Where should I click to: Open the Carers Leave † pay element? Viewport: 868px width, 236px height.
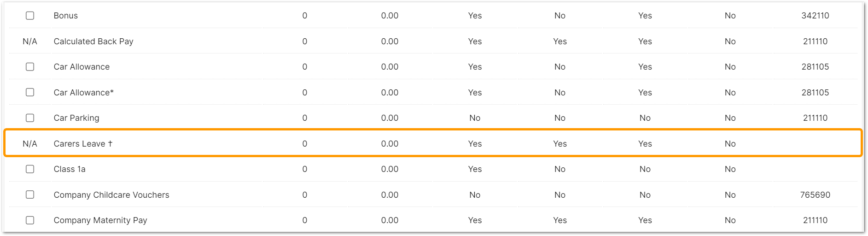83,144
